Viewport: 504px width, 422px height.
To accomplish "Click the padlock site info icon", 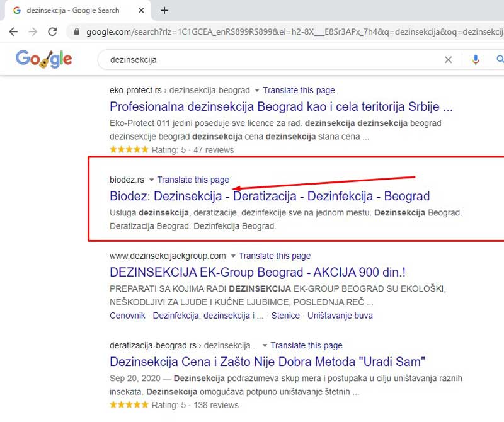I will tap(76, 31).
